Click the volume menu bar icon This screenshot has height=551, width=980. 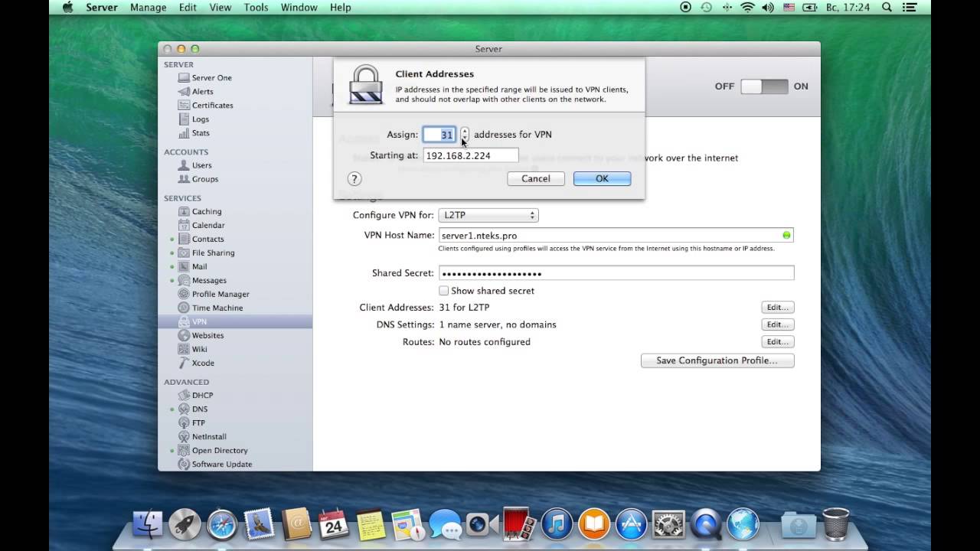coord(768,8)
